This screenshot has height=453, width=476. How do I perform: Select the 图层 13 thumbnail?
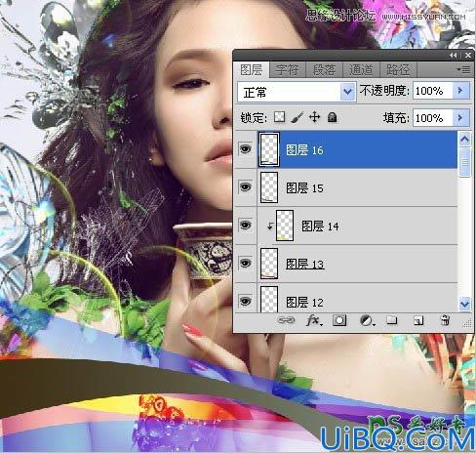point(269,264)
